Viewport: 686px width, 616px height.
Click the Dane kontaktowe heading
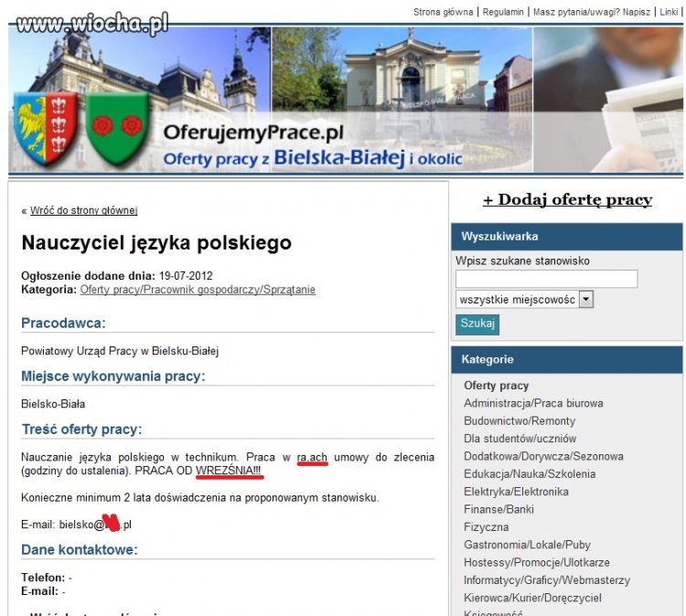[80, 549]
